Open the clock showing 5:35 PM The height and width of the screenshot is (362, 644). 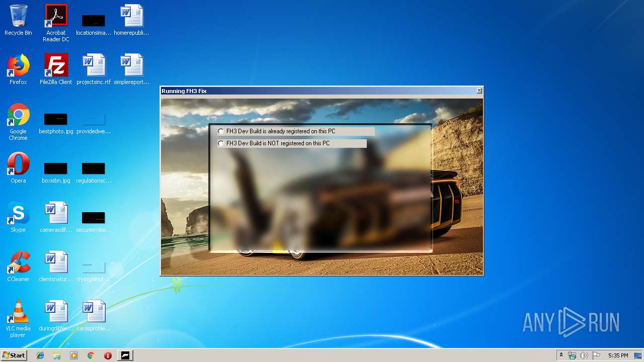(618, 355)
